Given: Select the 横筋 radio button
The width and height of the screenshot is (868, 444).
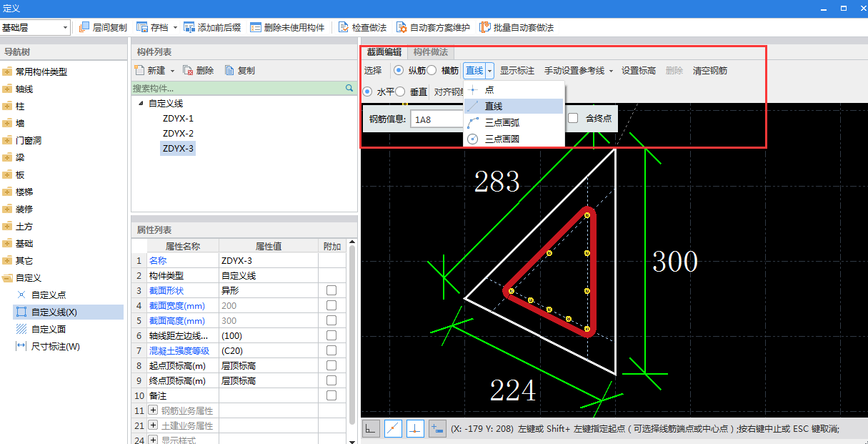Looking at the screenshot, I should tap(431, 70).
